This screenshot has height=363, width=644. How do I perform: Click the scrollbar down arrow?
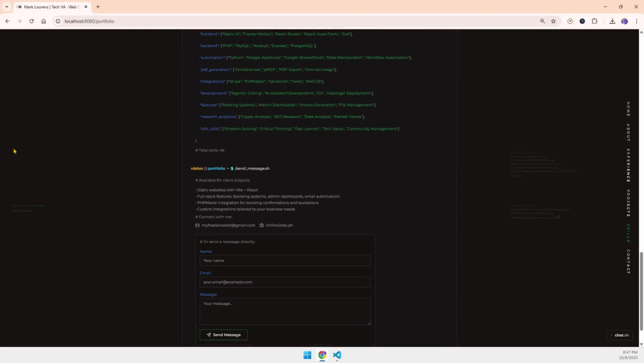point(641,344)
